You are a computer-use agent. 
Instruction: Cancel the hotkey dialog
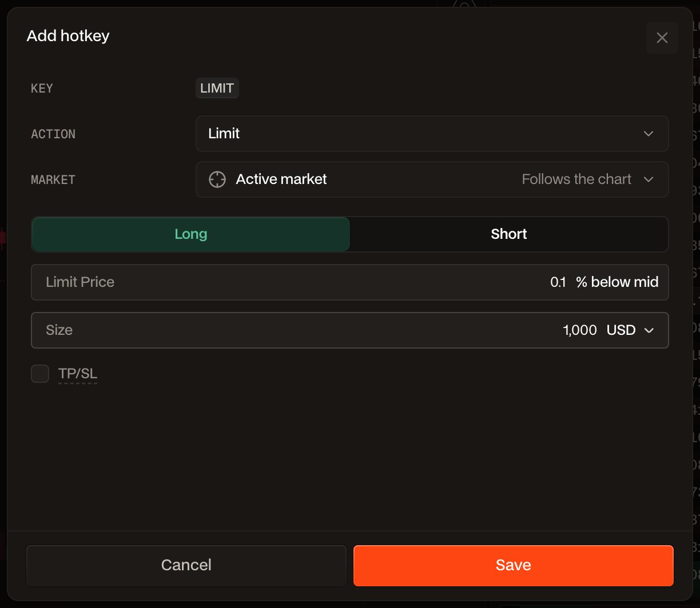(186, 565)
